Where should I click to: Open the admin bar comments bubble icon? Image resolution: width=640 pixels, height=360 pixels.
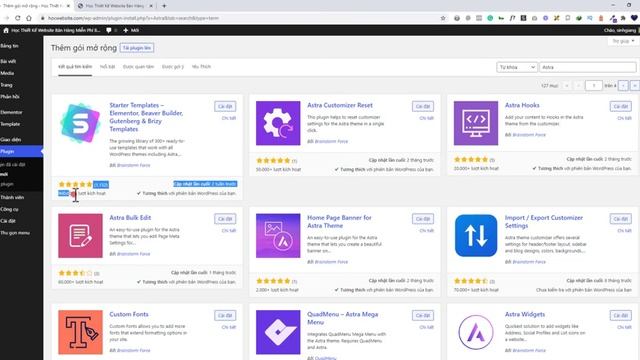[x=109, y=30]
